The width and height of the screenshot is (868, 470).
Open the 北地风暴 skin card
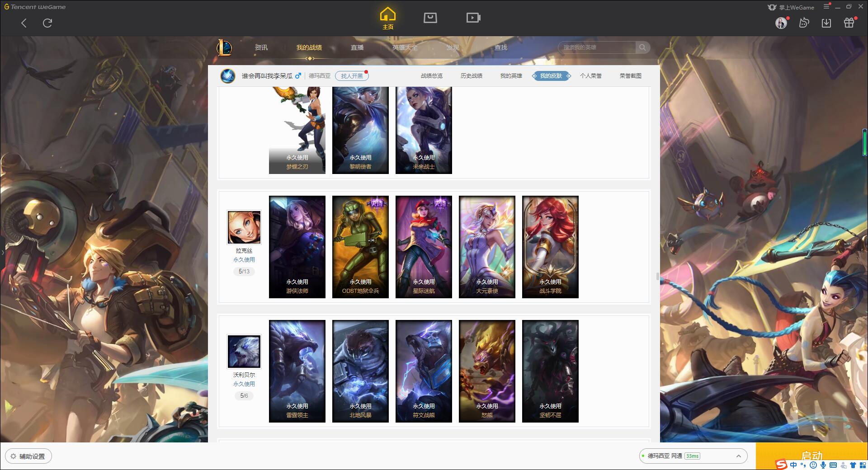click(360, 371)
